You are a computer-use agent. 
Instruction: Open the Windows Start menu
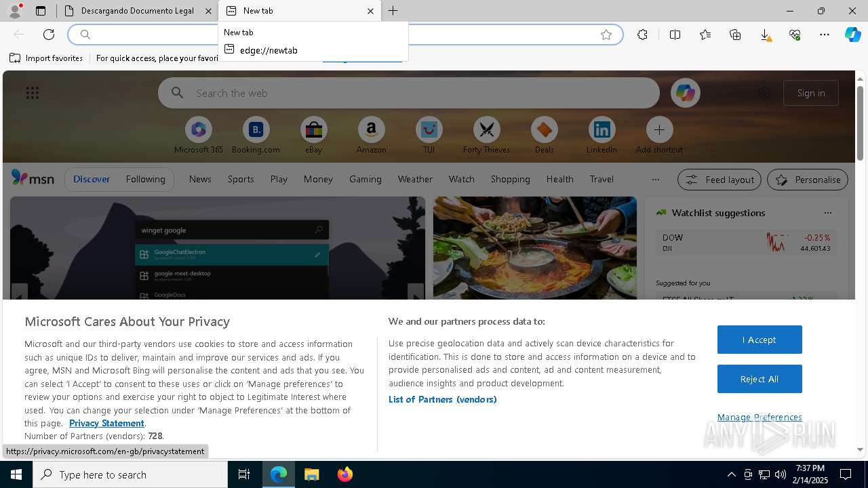pos(16,474)
